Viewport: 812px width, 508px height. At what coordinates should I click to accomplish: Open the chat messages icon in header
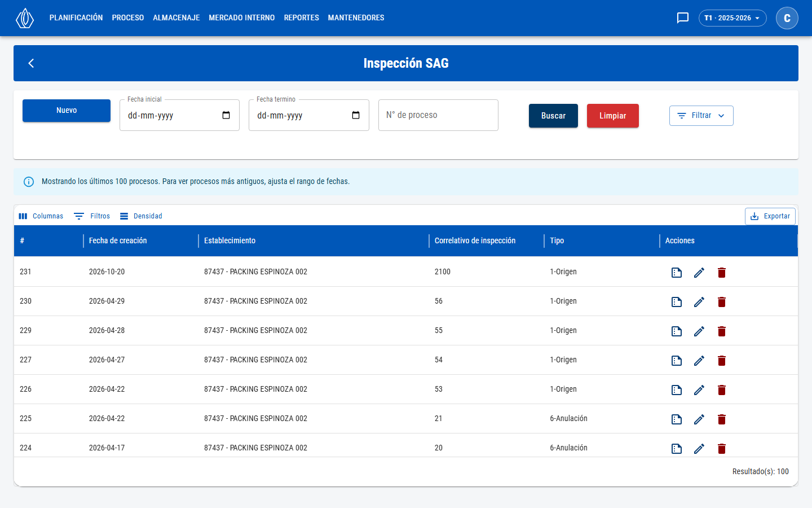click(682, 18)
